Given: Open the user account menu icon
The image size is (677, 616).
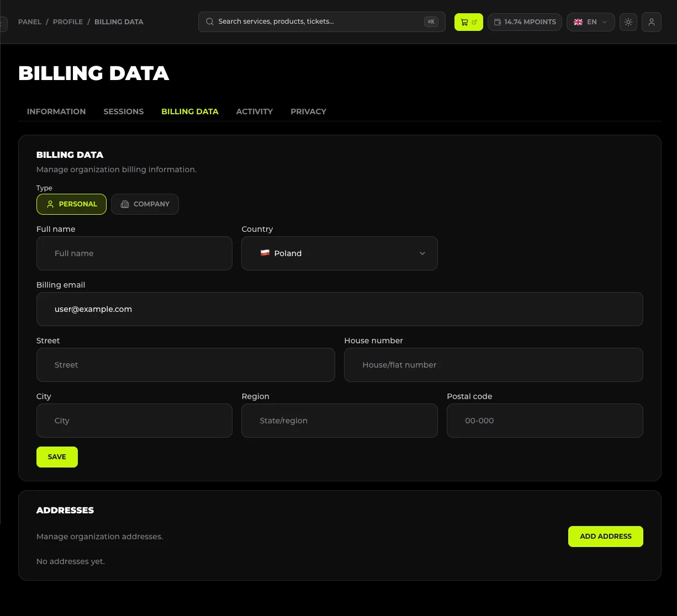Looking at the screenshot, I should (x=652, y=22).
